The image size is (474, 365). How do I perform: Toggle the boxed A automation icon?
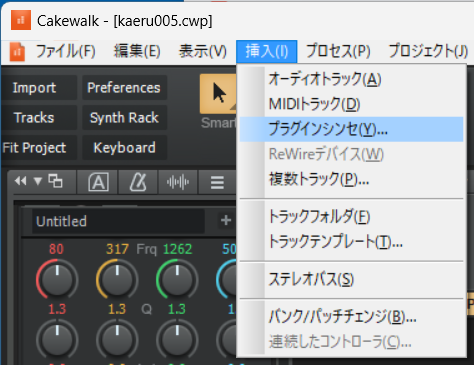click(98, 182)
